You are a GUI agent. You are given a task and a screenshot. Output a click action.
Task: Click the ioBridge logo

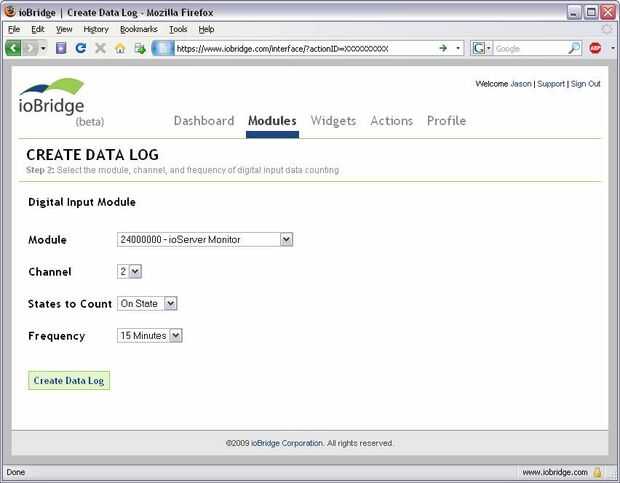tap(51, 97)
